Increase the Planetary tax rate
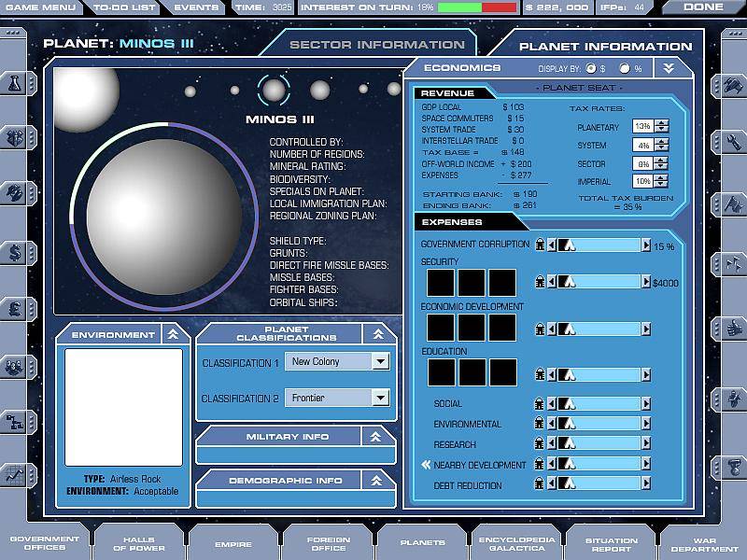The height and width of the screenshot is (560, 747). coord(662,122)
